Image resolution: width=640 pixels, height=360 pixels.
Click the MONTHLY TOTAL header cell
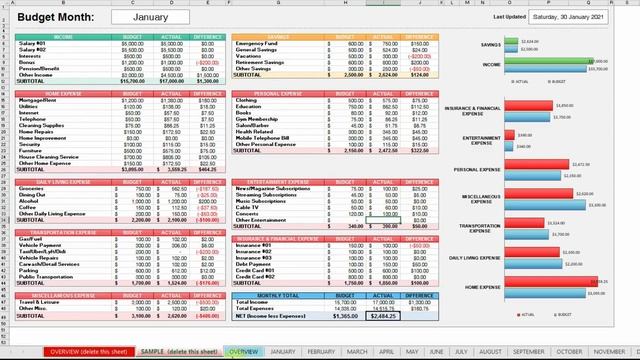[278, 296]
